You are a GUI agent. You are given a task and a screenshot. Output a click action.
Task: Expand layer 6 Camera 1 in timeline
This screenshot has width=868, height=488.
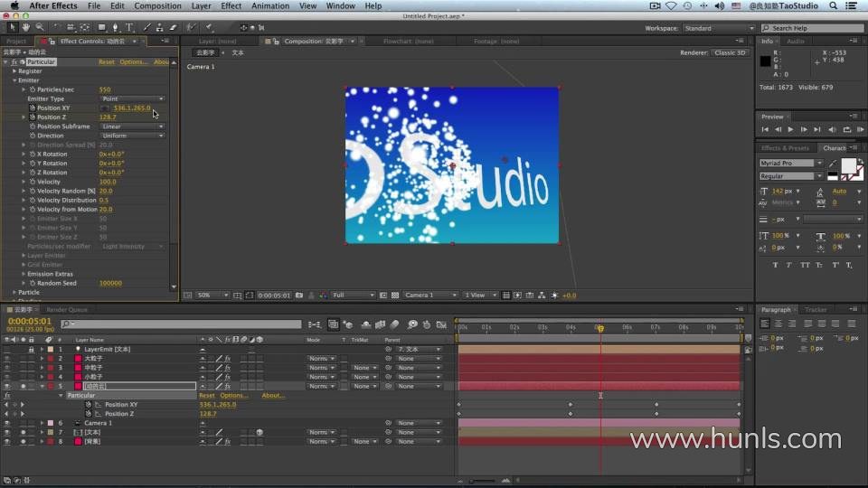click(42, 423)
